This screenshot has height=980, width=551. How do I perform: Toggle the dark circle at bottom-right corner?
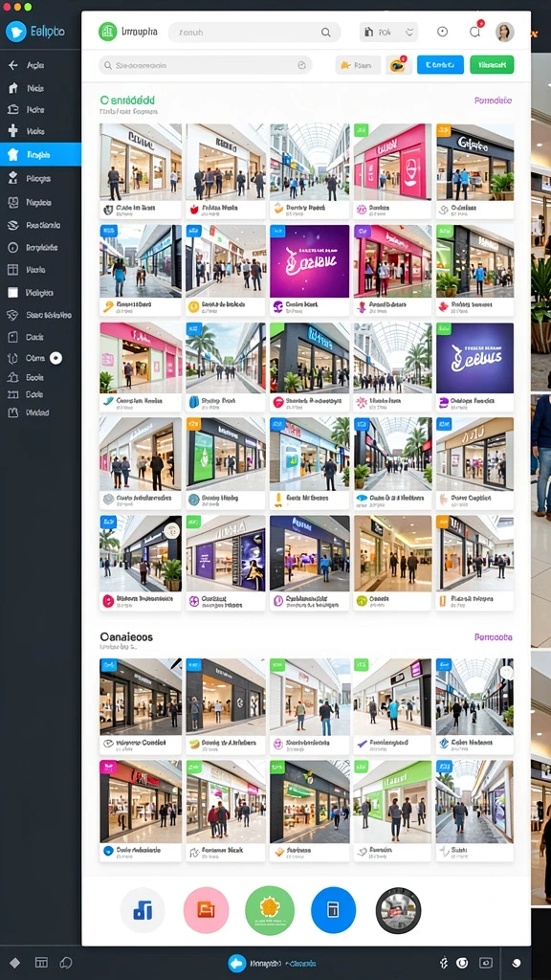tap(517, 963)
